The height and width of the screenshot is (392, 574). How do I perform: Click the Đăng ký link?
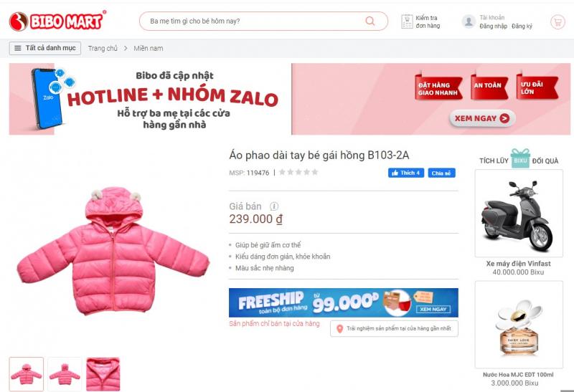[x=522, y=26]
